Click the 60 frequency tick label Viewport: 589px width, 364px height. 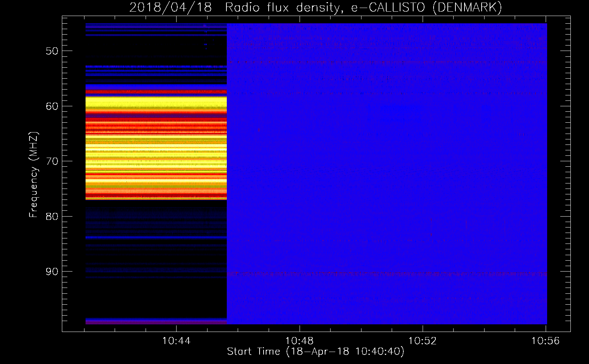point(52,106)
